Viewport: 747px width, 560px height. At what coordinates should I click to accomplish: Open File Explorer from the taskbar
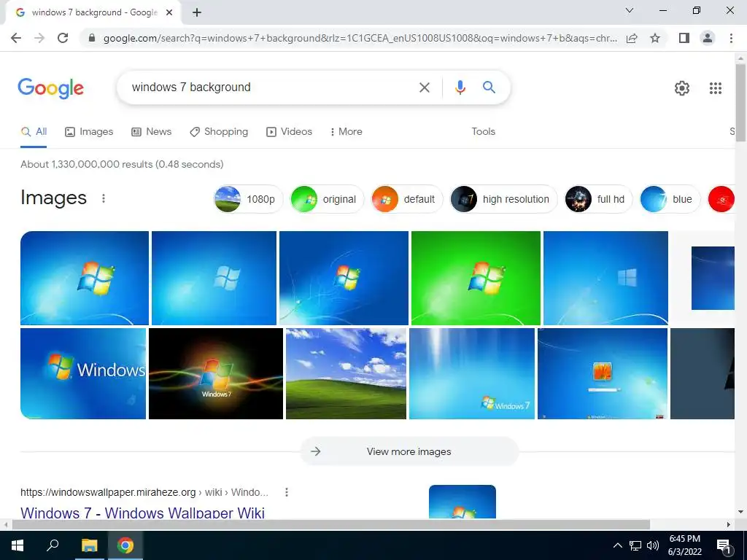tap(89, 545)
